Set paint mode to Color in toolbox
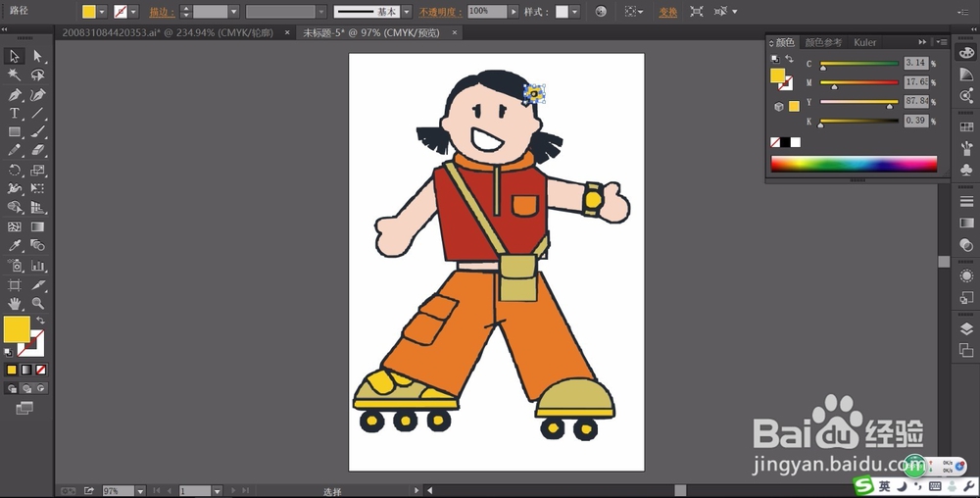The width and height of the screenshot is (980, 498). [11, 370]
